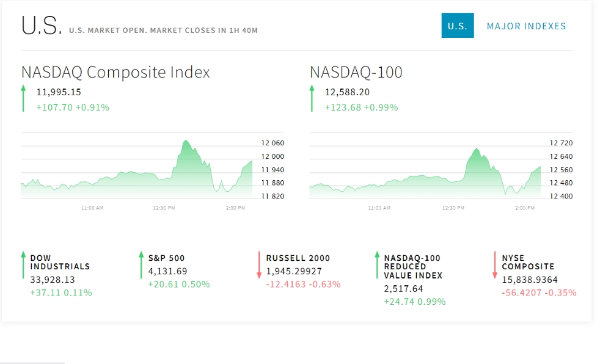
Task: Click the 11 820 axis label
Action: (273, 196)
